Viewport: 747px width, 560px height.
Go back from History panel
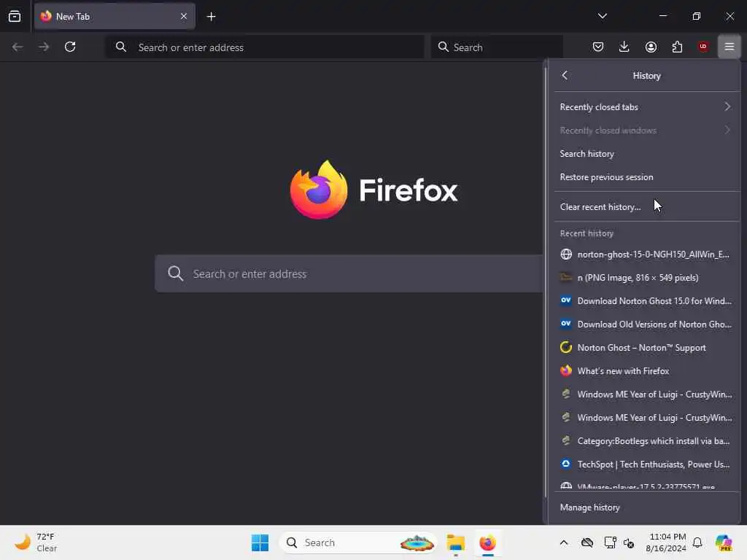565,75
